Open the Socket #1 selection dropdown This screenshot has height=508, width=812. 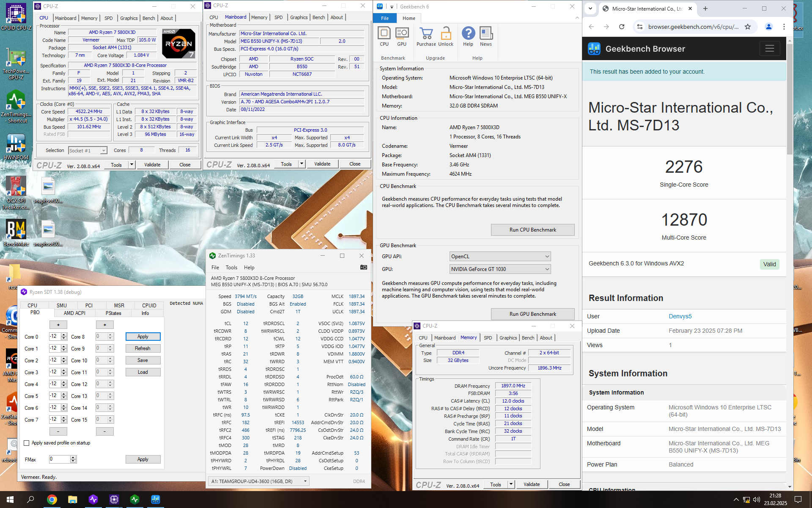[88, 150]
